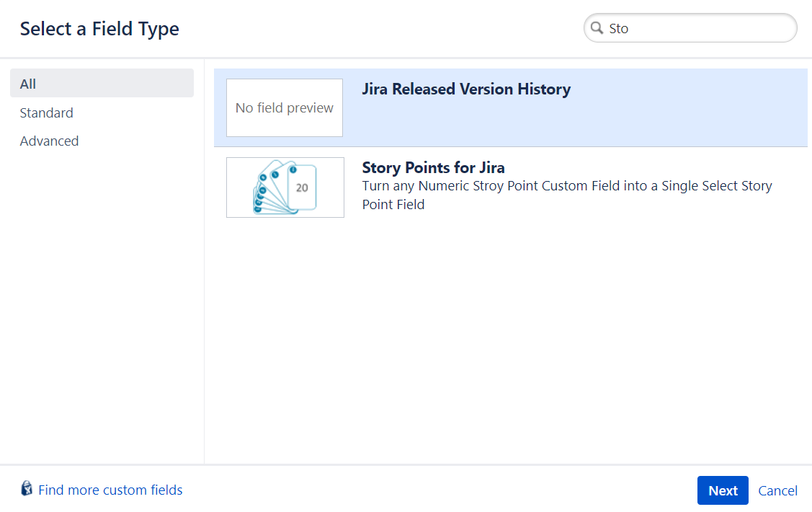
Task: Click the card numbered 20 in the preview
Action: click(x=302, y=187)
